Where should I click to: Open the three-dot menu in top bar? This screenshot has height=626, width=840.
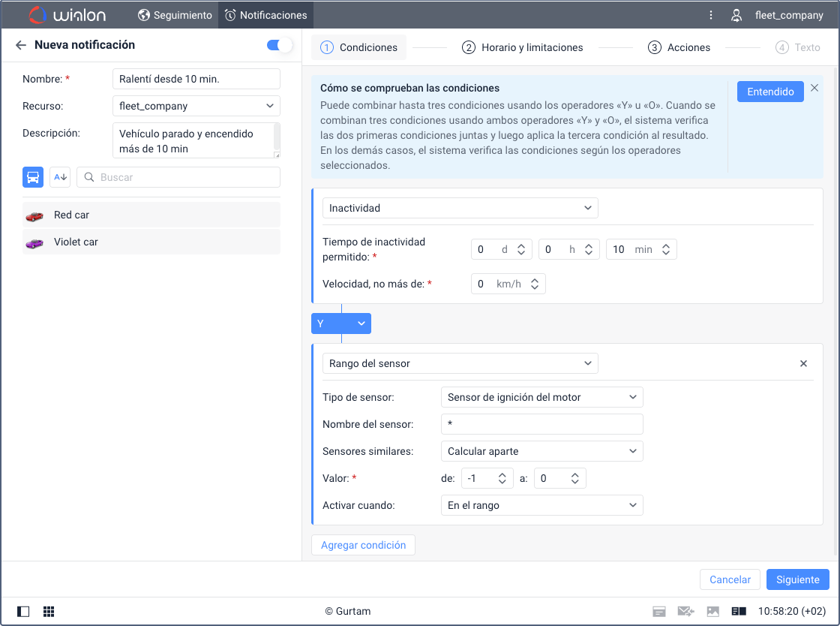pos(711,15)
